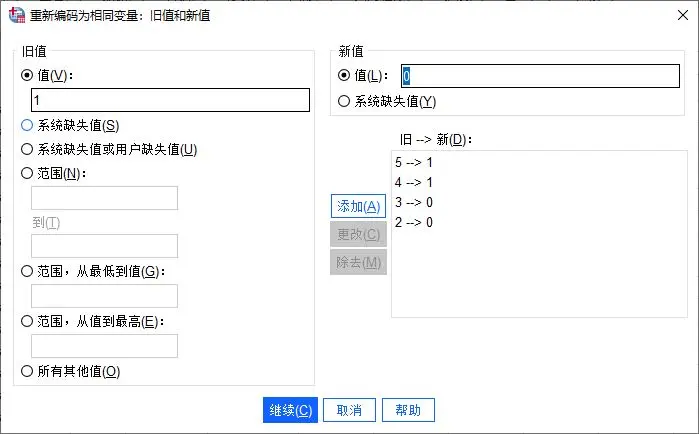
Task: Click the range start input under 范围(N)
Action: pyautogui.click(x=104, y=198)
